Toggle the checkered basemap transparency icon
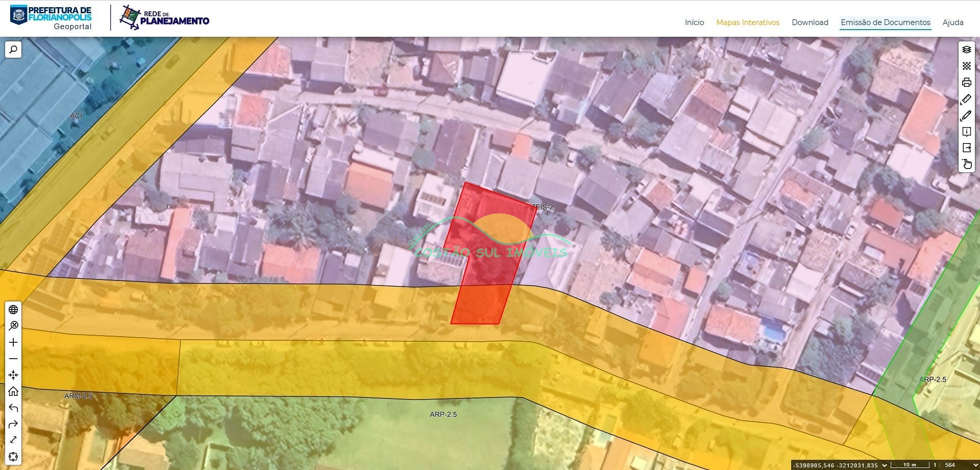The image size is (980, 470). pyautogui.click(x=966, y=66)
